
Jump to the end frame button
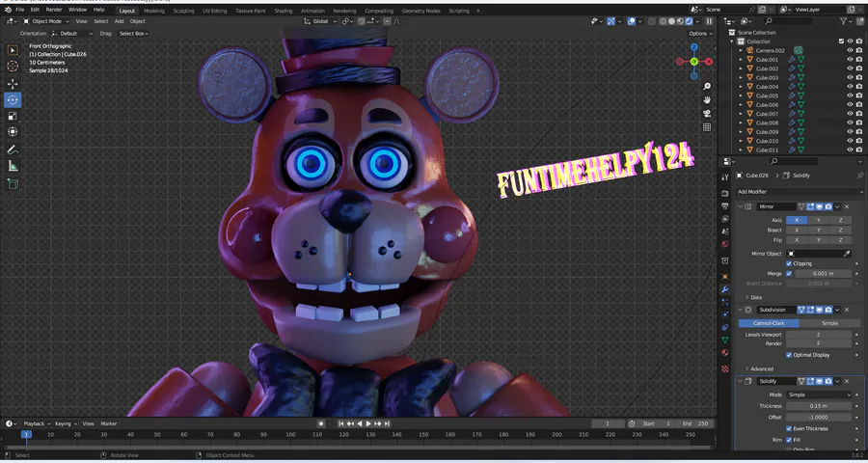[387, 423]
